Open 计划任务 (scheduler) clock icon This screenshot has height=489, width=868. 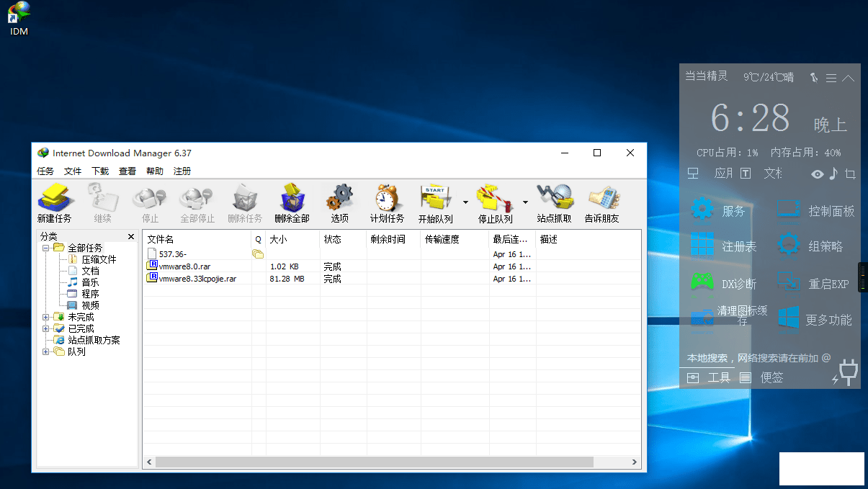click(x=387, y=203)
